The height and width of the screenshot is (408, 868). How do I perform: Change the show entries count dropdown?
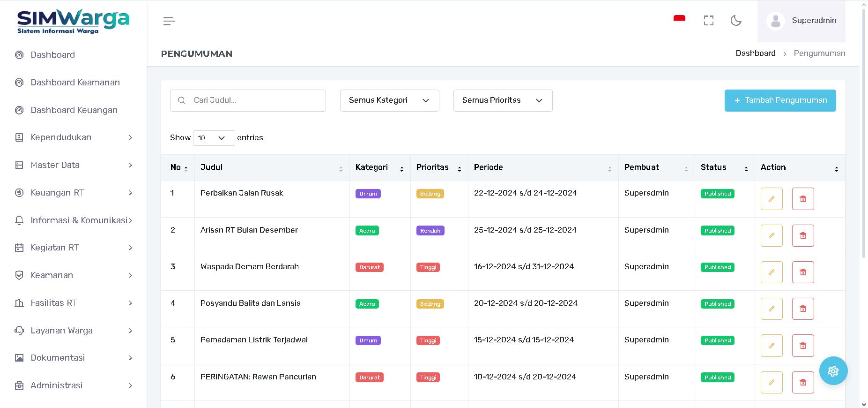(x=214, y=138)
